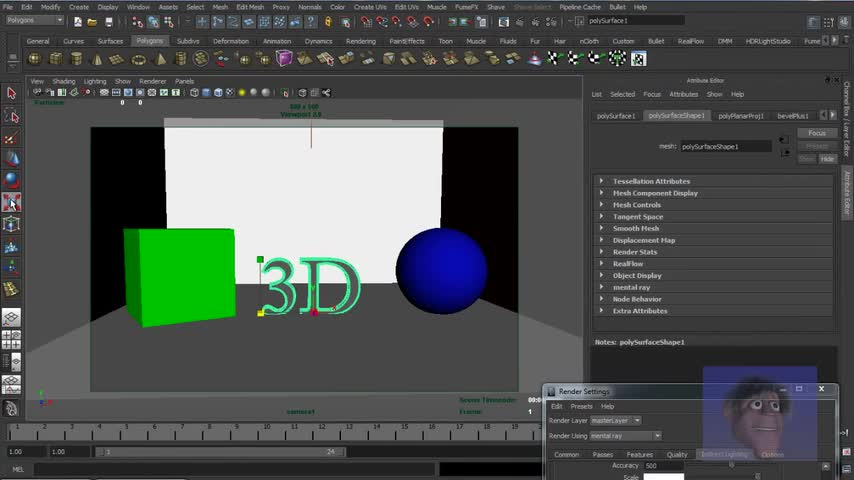
Task: Select the four-view layout icon
Action: [x=11, y=339]
